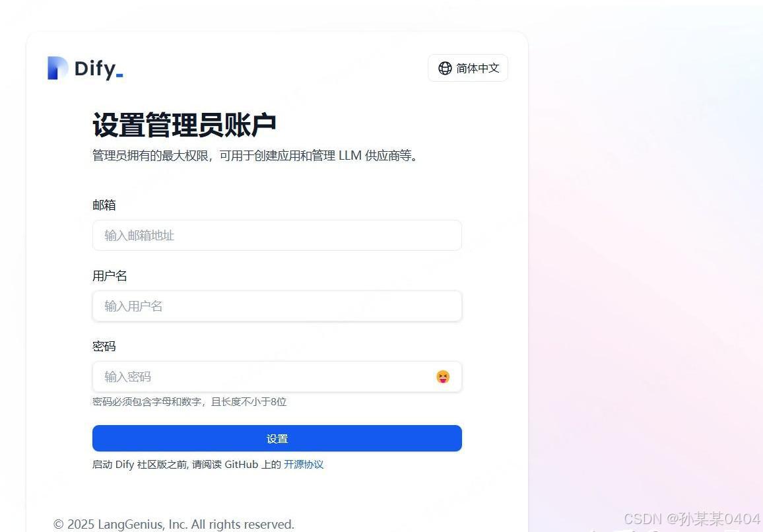Focus the 输入邮箱地址 email field
This screenshot has width=763, height=532.
click(x=277, y=236)
